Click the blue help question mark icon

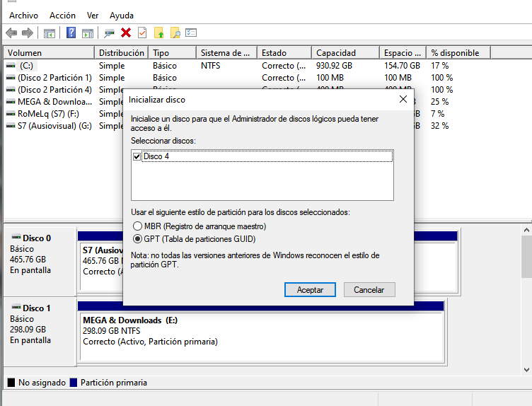coord(71,33)
